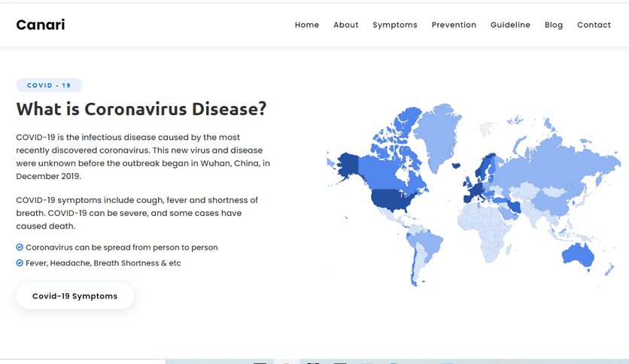This screenshot has width=629, height=364.
Task: Open the Guideline menu link
Action: [x=510, y=25]
